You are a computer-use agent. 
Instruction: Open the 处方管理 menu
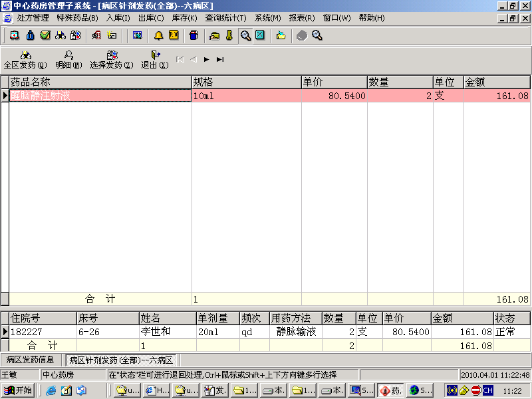coord(33,18)
